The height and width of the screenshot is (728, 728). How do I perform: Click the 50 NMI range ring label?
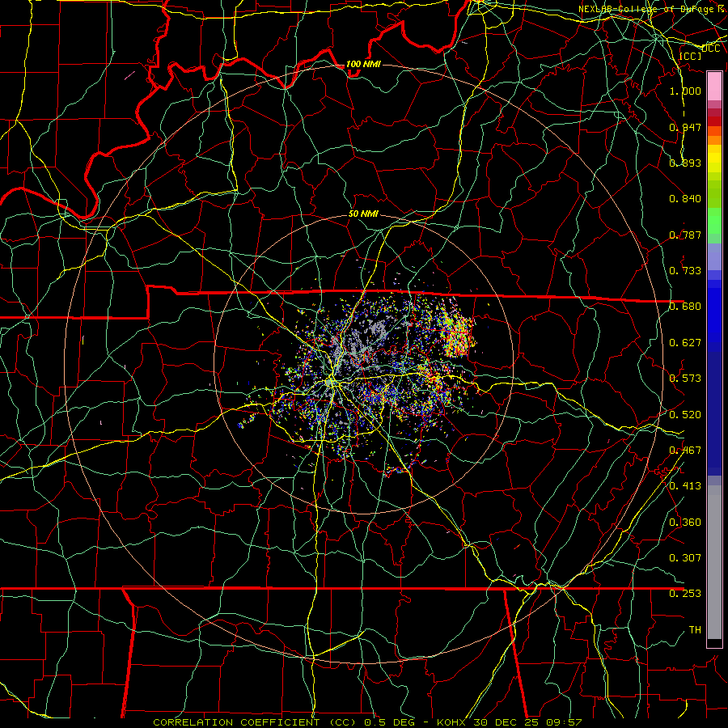[x=363, y=214]
